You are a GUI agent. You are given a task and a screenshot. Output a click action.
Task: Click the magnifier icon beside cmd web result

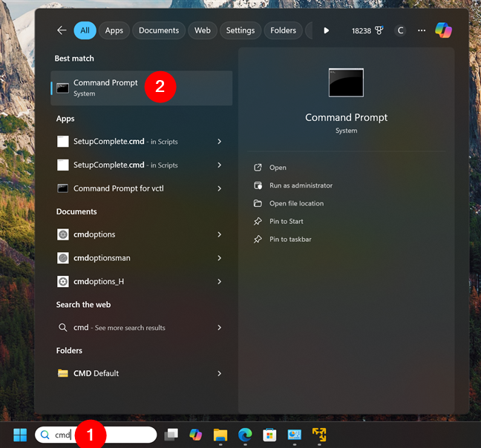63,328
